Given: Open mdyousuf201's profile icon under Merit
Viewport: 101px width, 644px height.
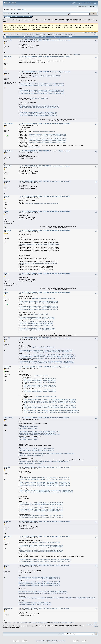Looking at the screenshot, I should point(5,52).
